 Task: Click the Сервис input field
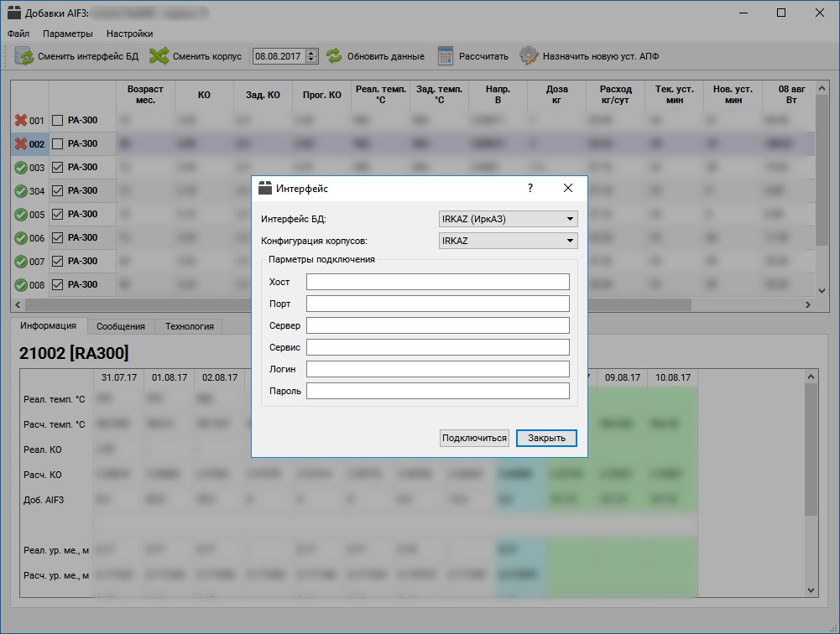438,347
